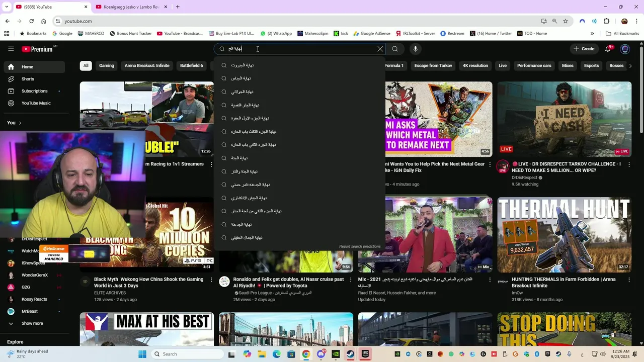
Task: Click inside the YouTube search field
Action: (x=300, y=49)
